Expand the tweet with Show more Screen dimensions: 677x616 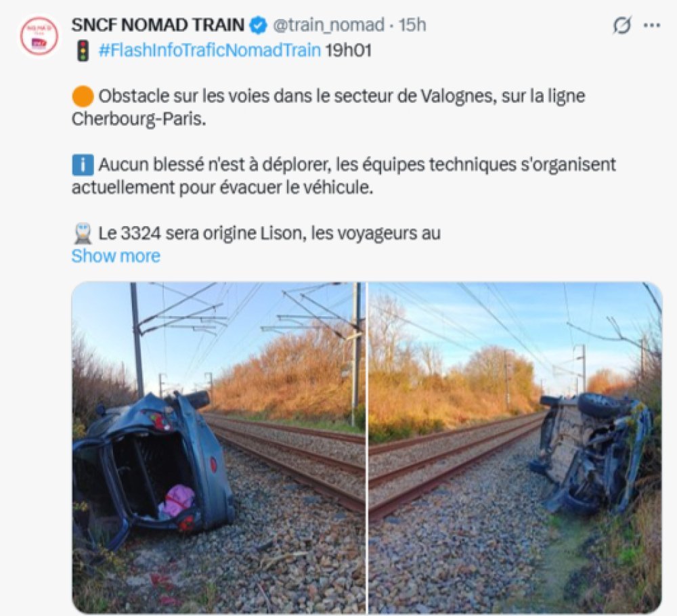pyautogui.click(x=116, y=256)
